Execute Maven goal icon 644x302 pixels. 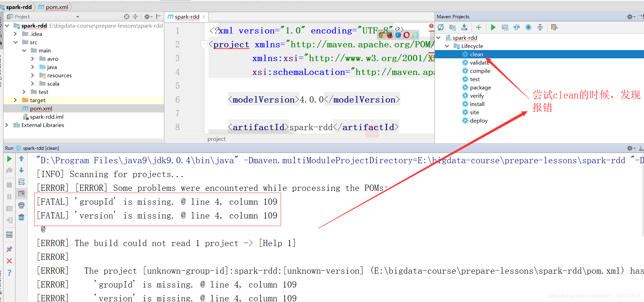click(505, 27)
